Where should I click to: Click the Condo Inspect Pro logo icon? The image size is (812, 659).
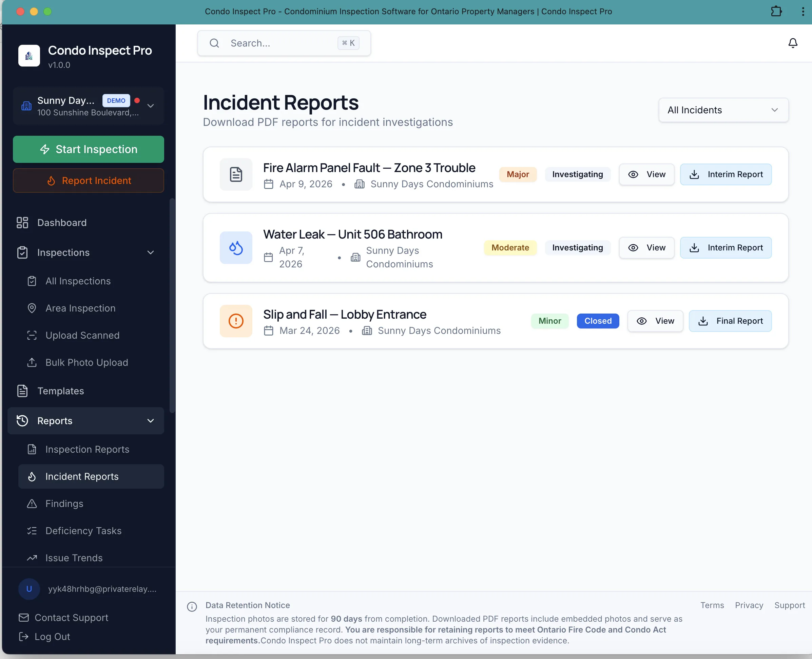pos(29,56)
